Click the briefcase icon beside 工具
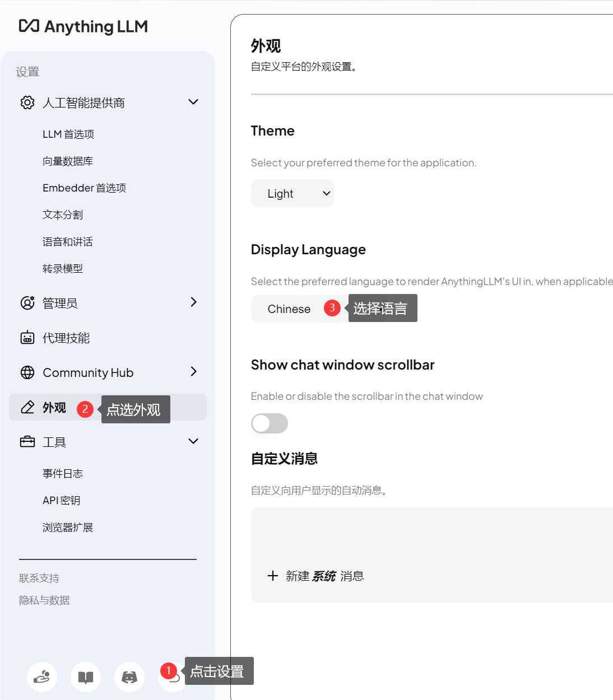 [27, 442]
